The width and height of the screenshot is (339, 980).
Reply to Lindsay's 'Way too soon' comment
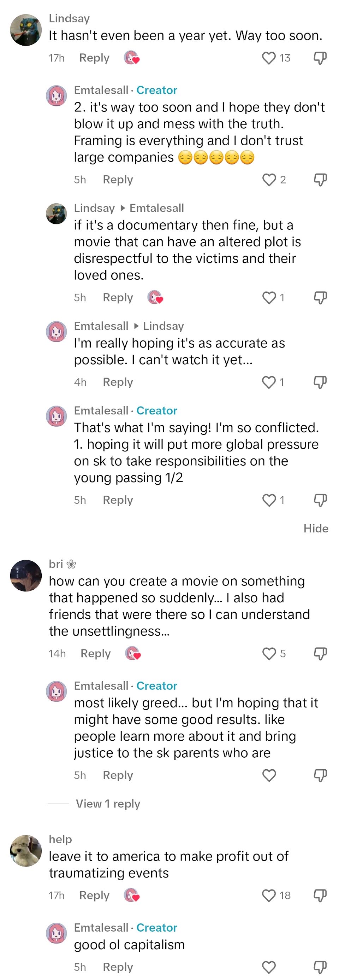(x=94, y=58)
